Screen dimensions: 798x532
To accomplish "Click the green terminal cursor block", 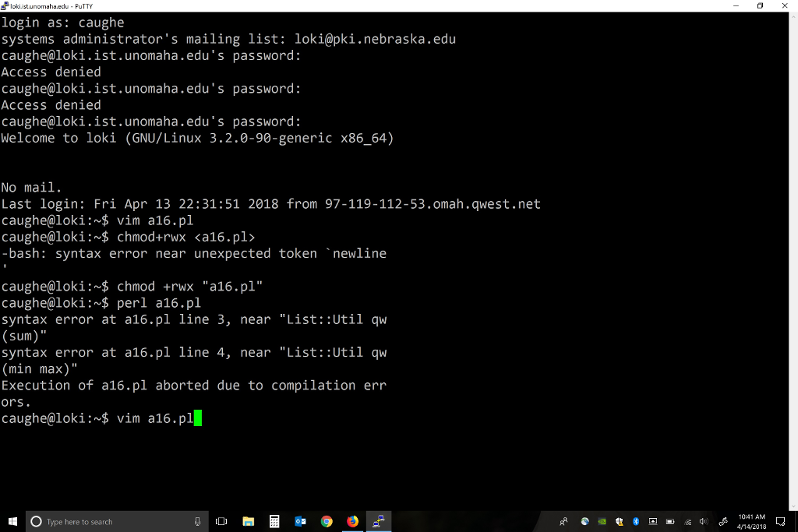I will point(198,418).
